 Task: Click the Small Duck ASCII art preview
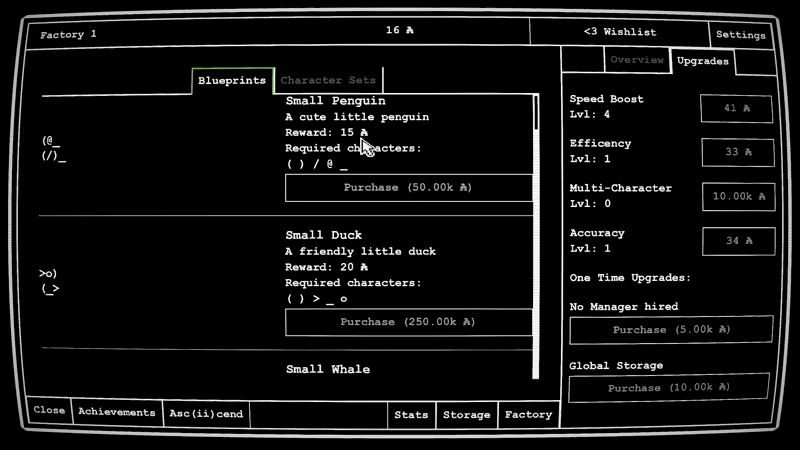pyautogui.click(x=49, y=281)
